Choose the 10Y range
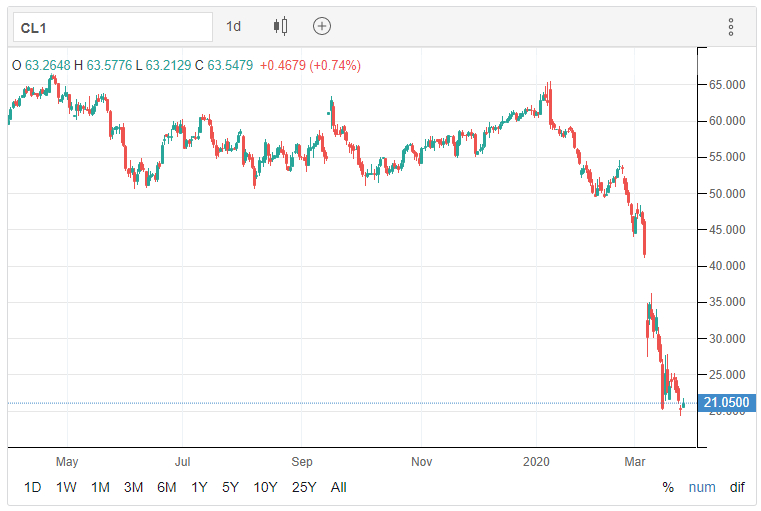Viewport: 761px width, 511px height. [265, 487]
